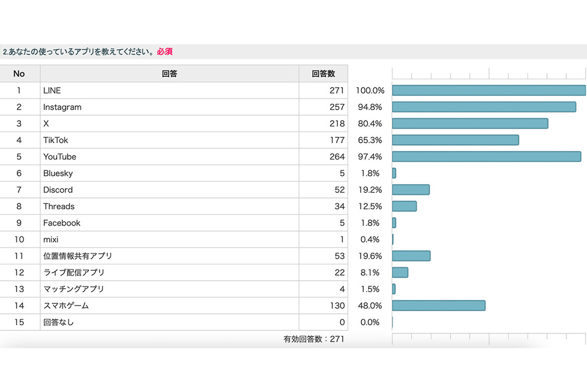Viewport: 587px width, 392px height.
Task: Click the スマホゲーム bar in the chart
Action: (438, 306)
